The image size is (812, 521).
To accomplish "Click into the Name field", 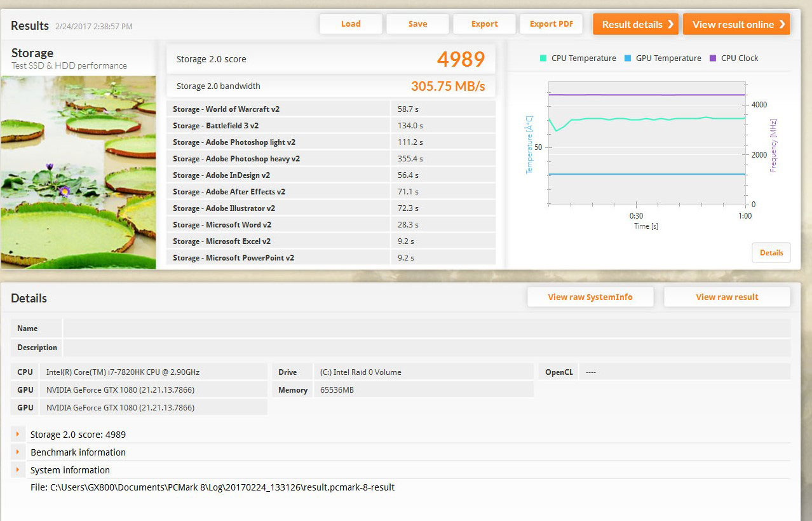I will click(x=426, y=328).
